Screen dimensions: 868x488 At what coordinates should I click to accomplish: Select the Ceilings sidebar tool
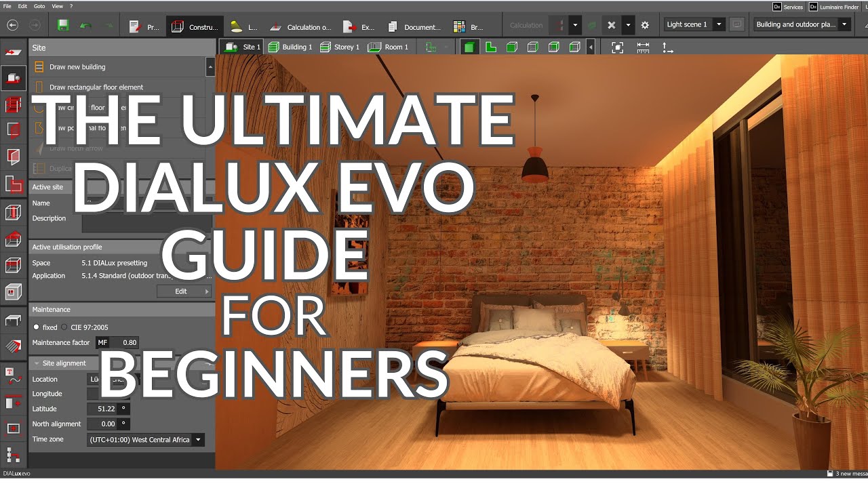[14, 265]
